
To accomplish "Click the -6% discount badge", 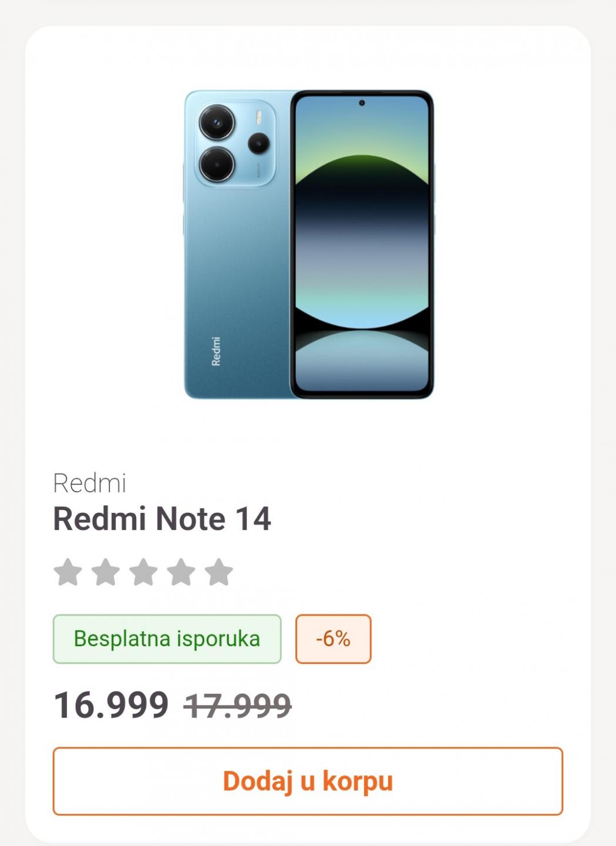I will pyautogui.click(x=333, y=639).
